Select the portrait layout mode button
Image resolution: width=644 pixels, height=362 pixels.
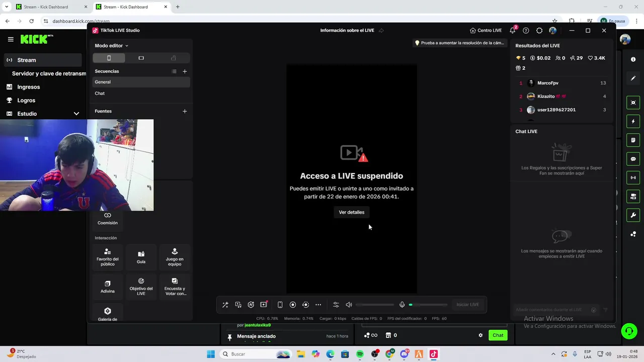pos(109,58)
